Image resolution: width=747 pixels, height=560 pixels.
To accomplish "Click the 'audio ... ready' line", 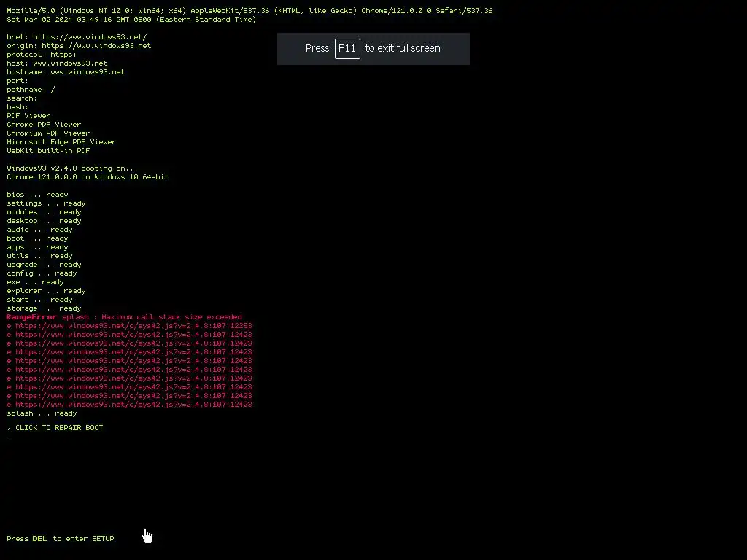I will (x=39, y=230).
